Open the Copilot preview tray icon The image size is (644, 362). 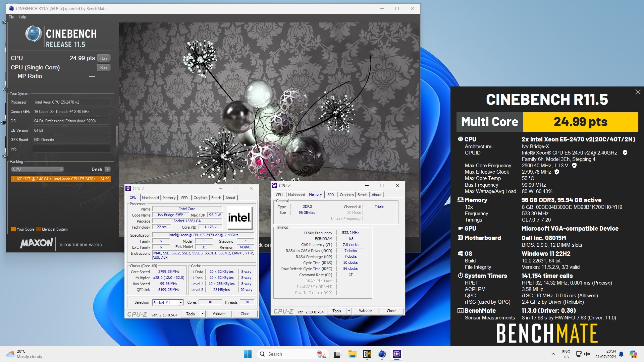pos(633,354)
